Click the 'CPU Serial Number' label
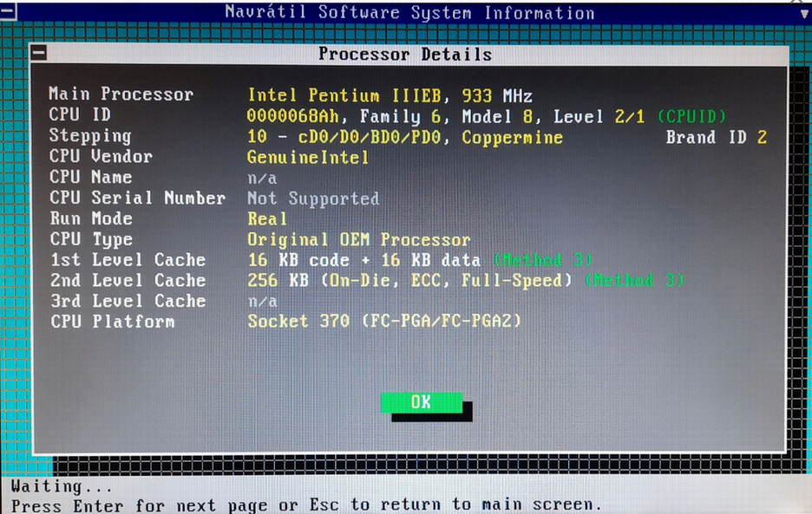This screenshot has height=514, width=812. click(137, 198)
